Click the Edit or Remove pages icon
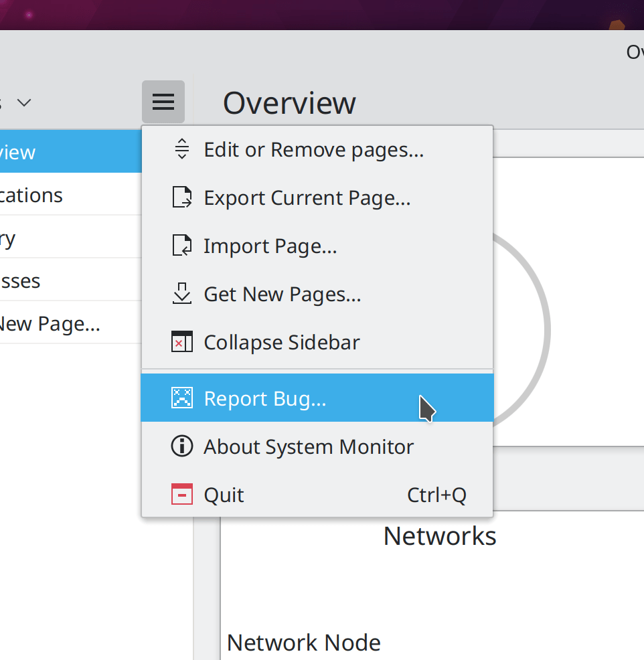The width and height of the screenshot is (644, 660). (x=181, y=149)
